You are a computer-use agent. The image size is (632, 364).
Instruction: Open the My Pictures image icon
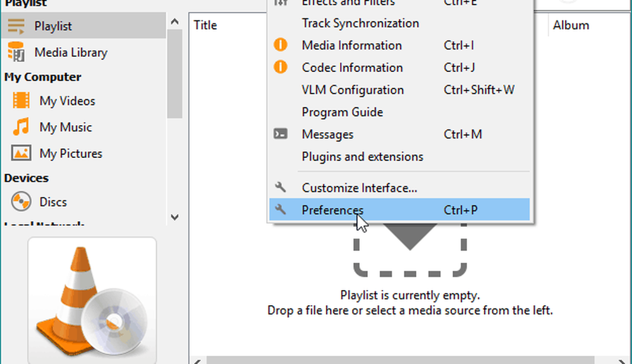(21, 154)
